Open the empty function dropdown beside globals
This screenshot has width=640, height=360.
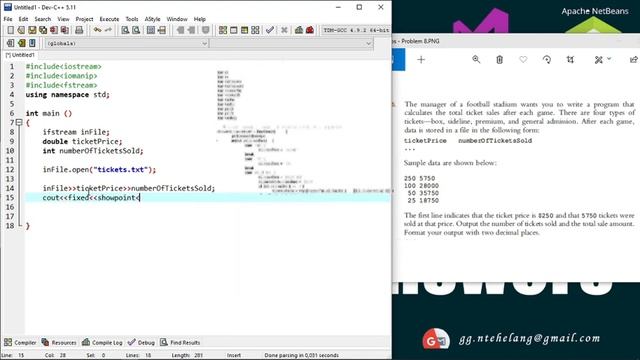tap(291, 43)
